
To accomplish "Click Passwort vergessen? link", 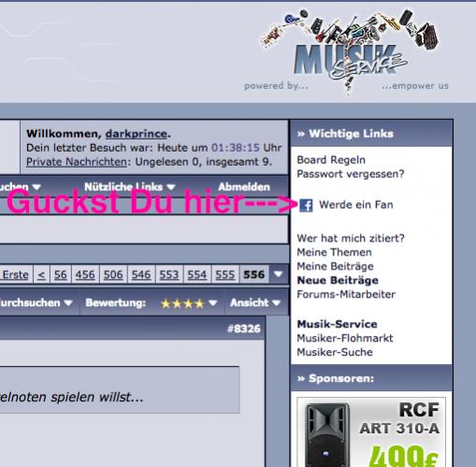I will (351, 174).
